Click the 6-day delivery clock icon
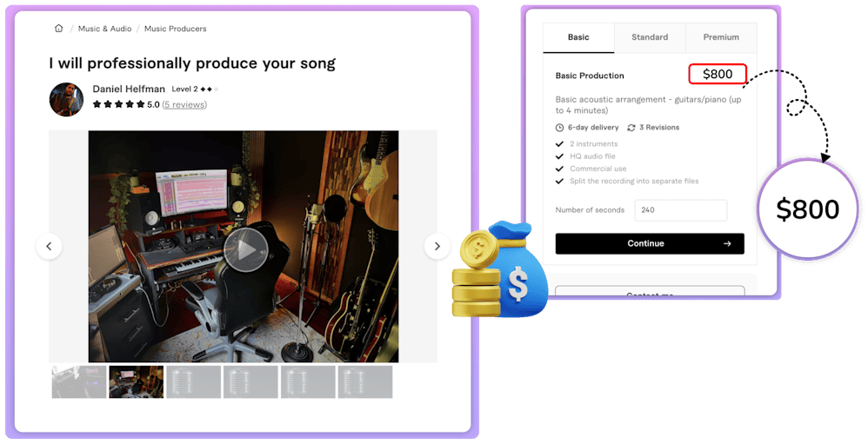Screen dimensions: 868x444 [559, 128]
